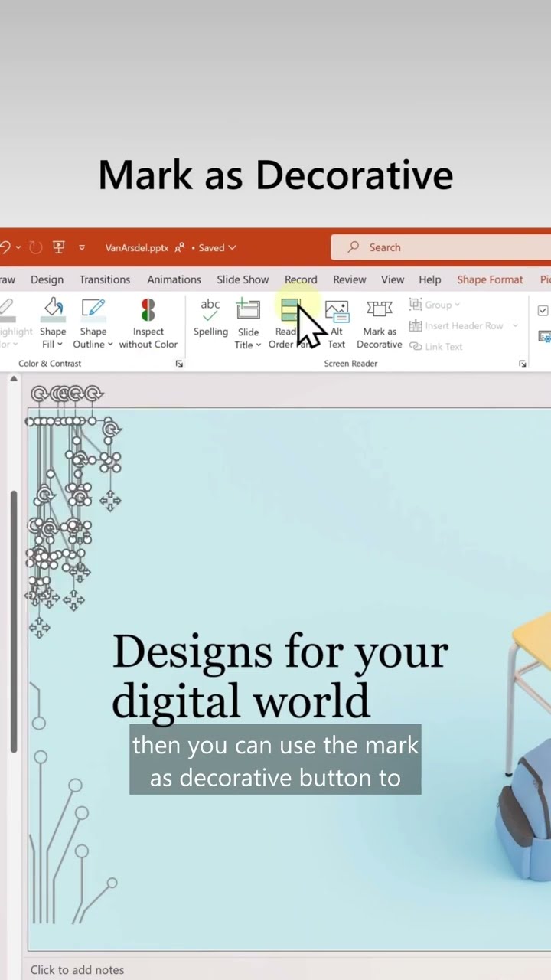Image resolution: width=551 pixels, height=980 pixels.
Task: Click the Link Text button
Action: coord(436,346)
